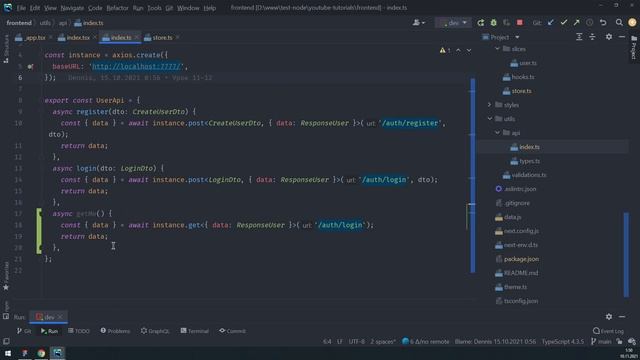Go to next highlighted problem arrow
Screen dimensions: 640x360
click(x=469, y=50)
